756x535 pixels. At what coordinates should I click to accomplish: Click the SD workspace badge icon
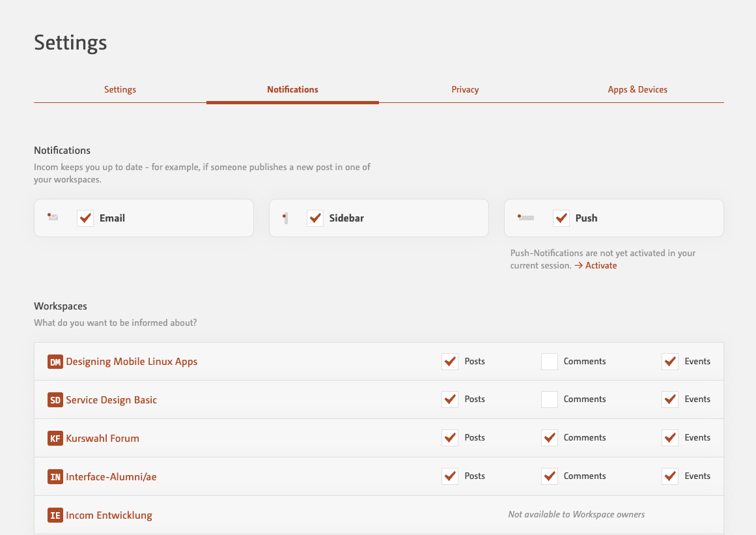point(55,400)
